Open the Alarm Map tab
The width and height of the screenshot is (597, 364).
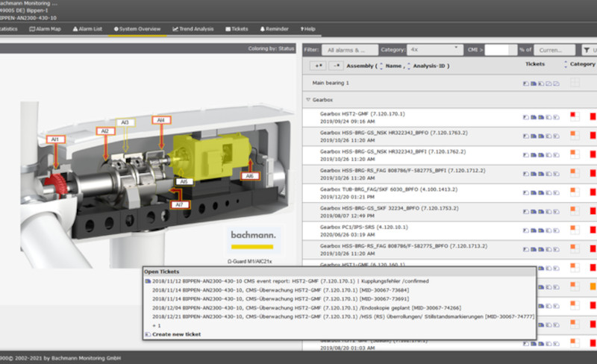(46, 29)
